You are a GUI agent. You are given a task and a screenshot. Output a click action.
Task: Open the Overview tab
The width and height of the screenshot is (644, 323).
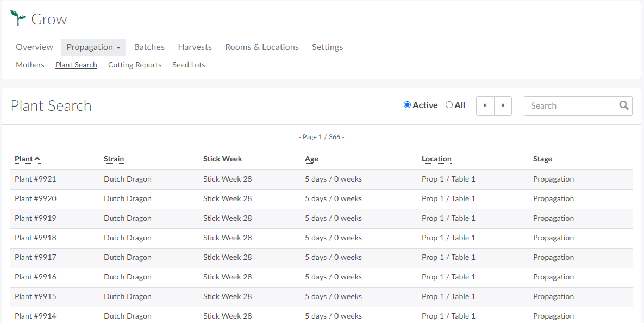pyautogui.click(x=34, y=47)
